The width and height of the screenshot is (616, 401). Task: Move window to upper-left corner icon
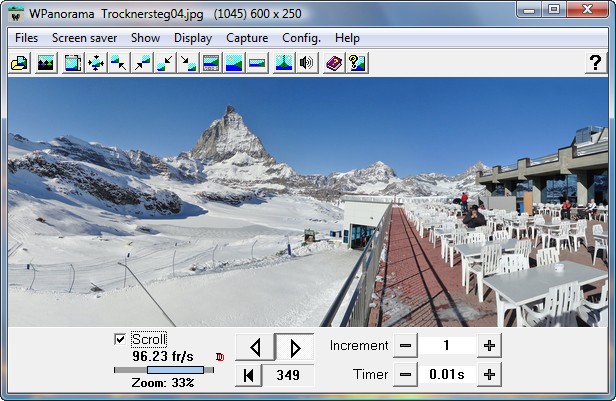point(119,63)
